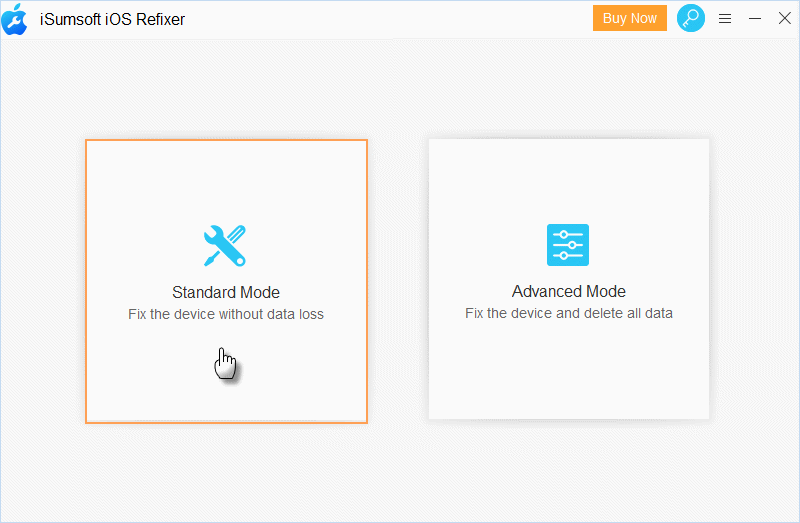The height and width of the screenshot is (523, 800).
Task: Open the registration key icon
Action: pos(691,18)
